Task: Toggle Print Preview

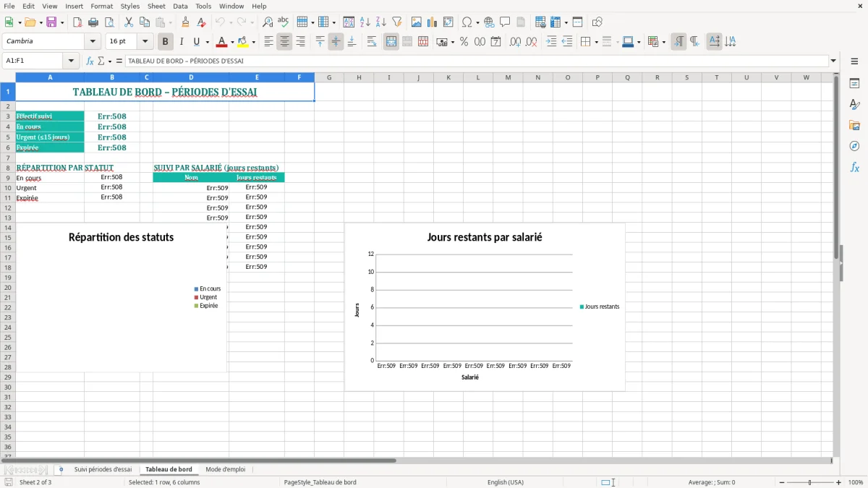Action: (109, 22)
